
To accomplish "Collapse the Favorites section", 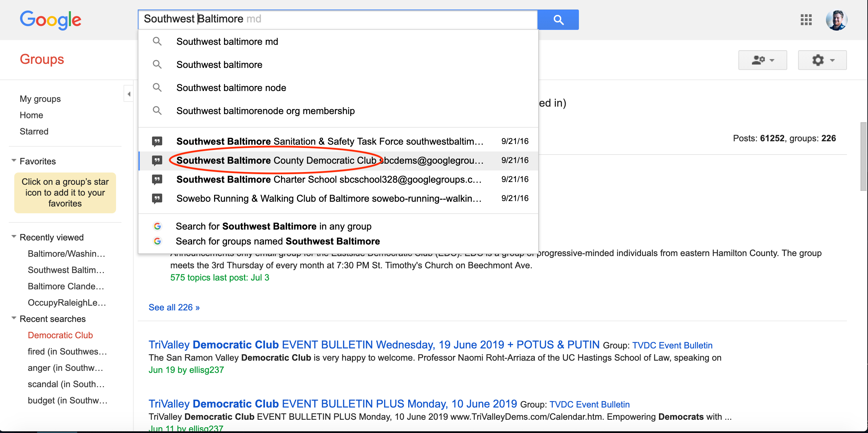I will 14,160.
